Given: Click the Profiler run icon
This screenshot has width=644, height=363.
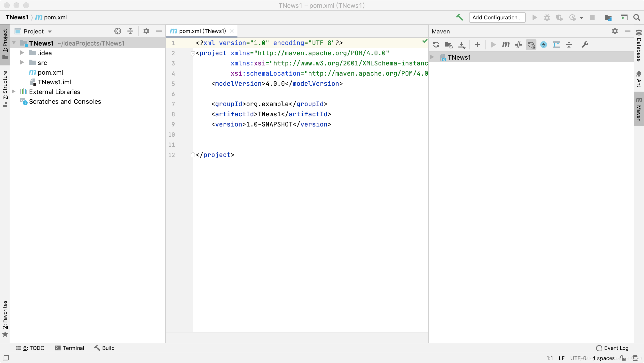Looking at the screenshot, I should tap(573, 17).
